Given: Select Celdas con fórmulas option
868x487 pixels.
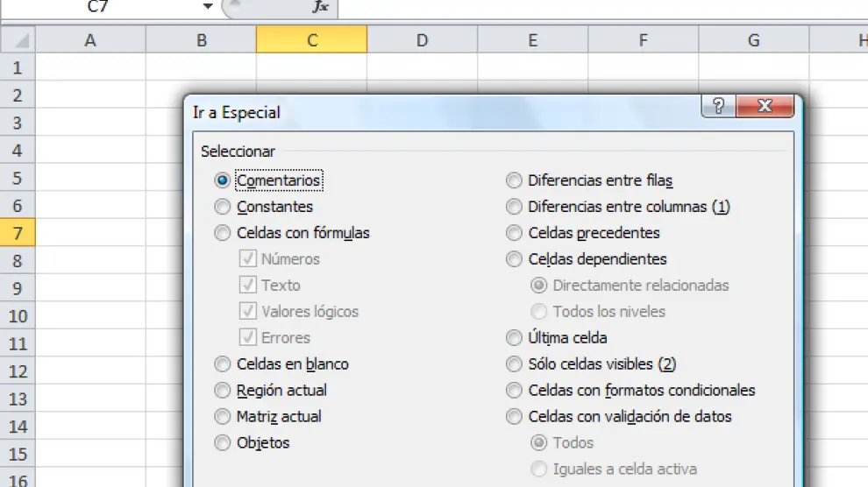Looking at the screenshot, I should tap(223, 233).
